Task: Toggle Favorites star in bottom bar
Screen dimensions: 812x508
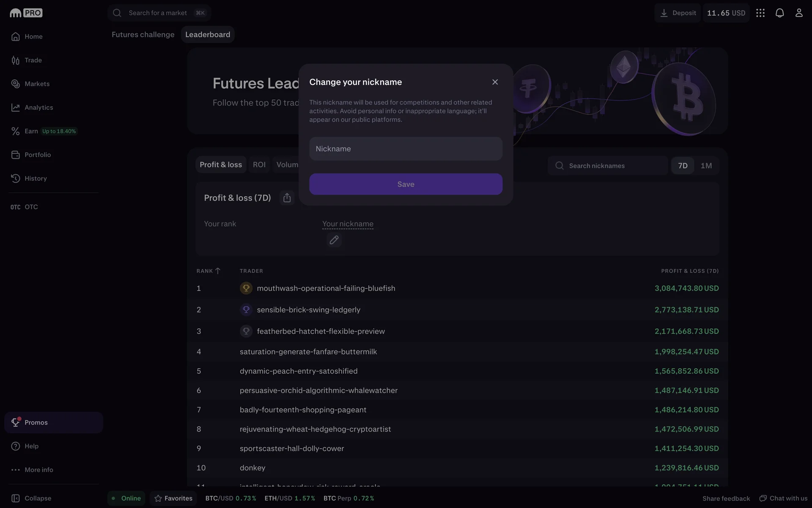Action: [x=173, y=498]
